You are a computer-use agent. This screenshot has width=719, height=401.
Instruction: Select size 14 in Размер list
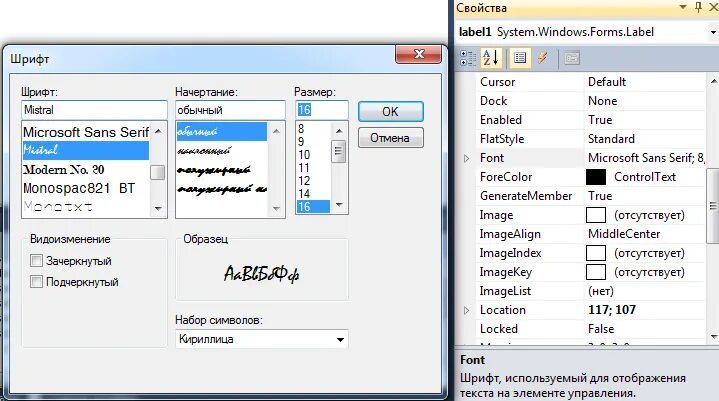(313, 193)
